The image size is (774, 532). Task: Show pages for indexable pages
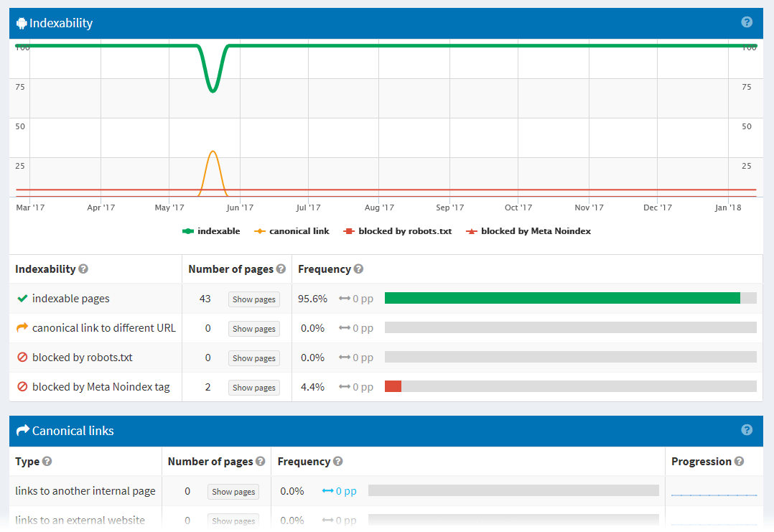[253, 299]
